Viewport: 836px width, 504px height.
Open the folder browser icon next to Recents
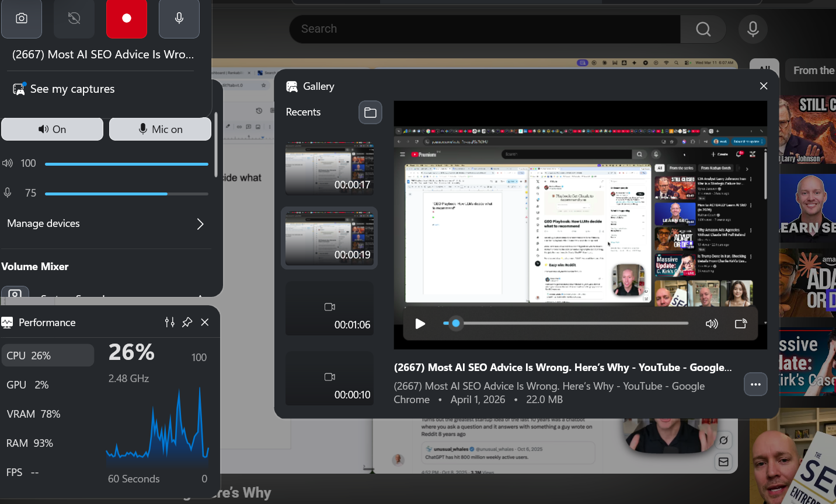(x=370, y=112)
